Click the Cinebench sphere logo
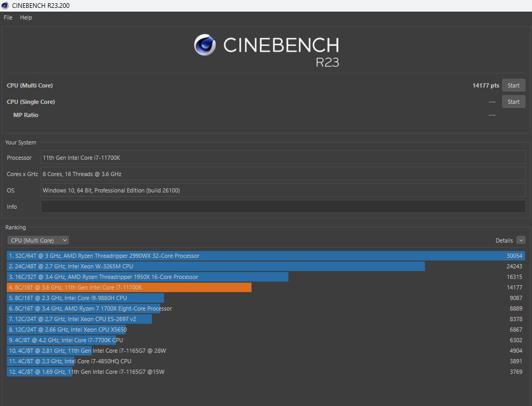532x406 pixels. [x=205, y=45]
